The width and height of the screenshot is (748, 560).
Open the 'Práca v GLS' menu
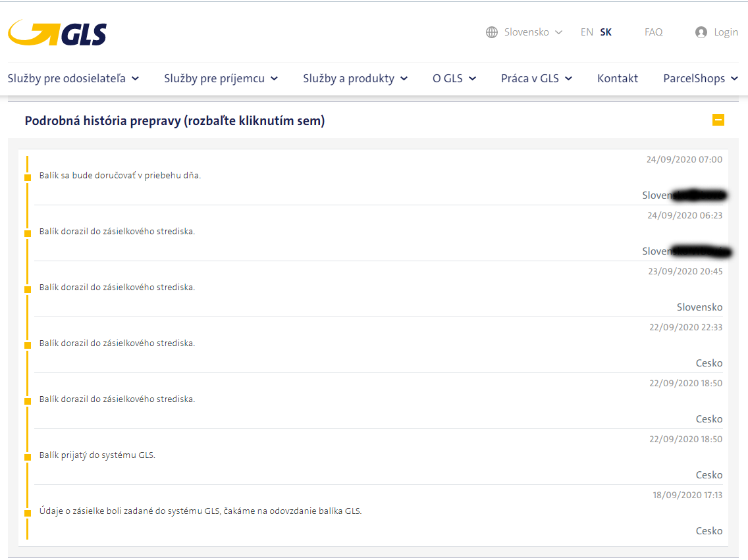(x=536, y=78)
